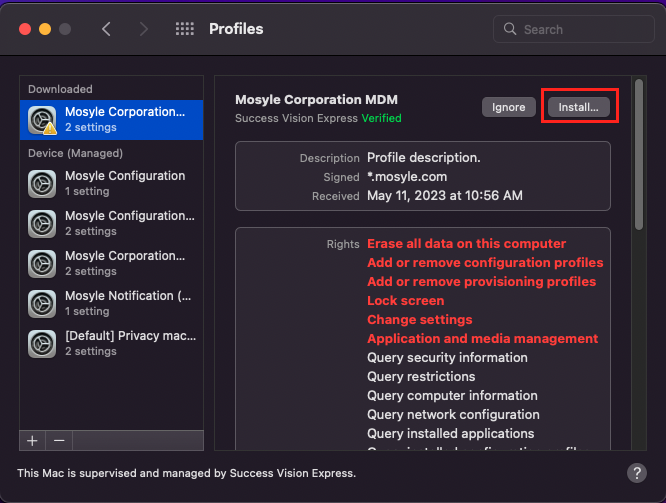The width and height of the screenshot is (666, 503).
Task: Click the Search field
Action: [573, 29]
